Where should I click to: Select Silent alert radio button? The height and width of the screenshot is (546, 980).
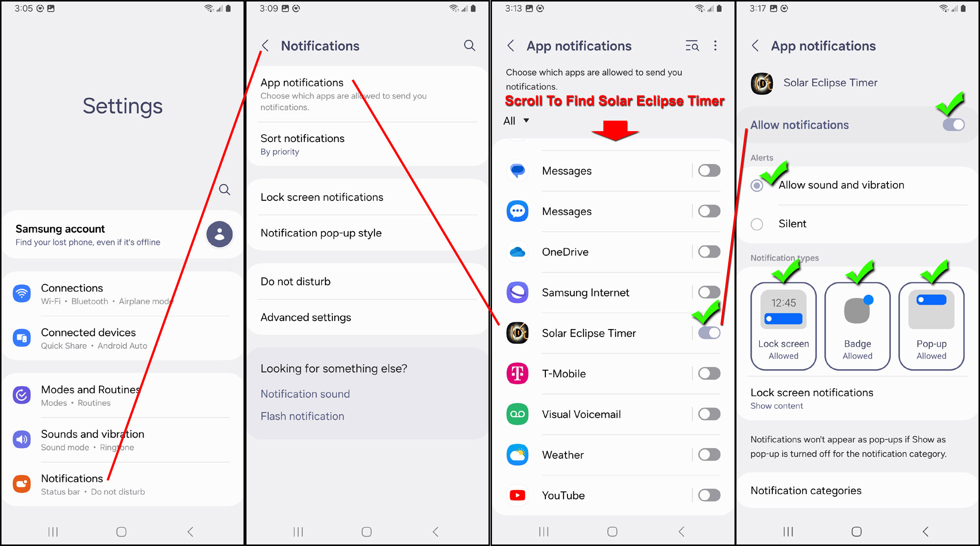(758, 223)
